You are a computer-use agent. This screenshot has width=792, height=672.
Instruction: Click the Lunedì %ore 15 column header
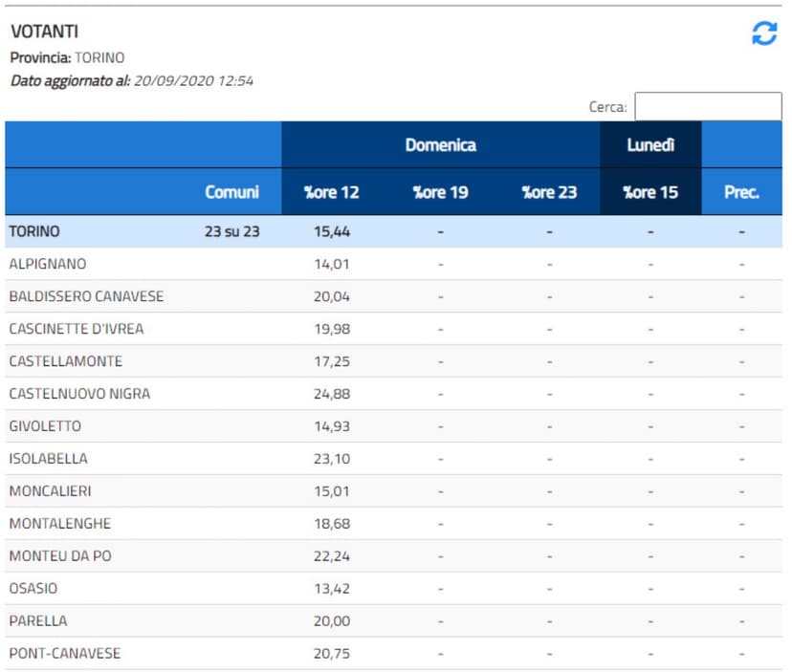pos(650,192)
